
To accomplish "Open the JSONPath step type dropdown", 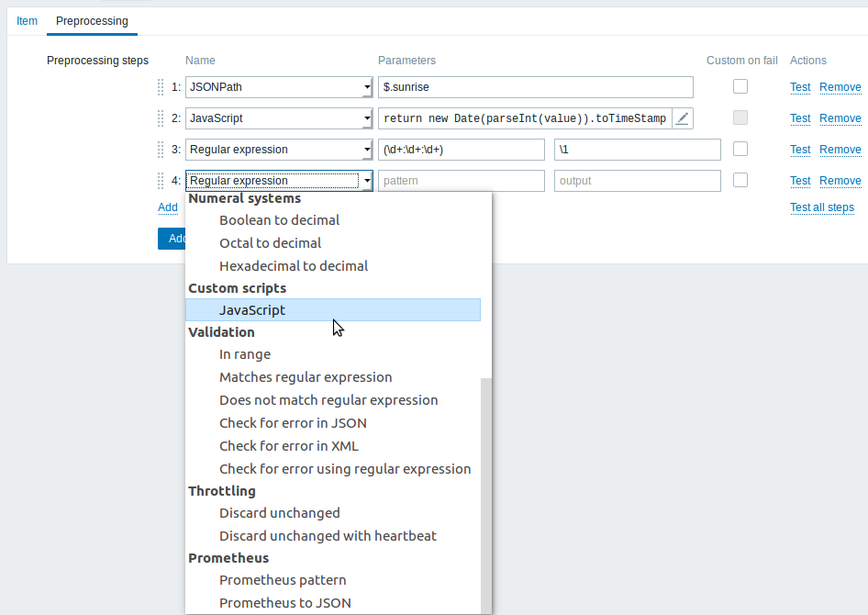I will tap(279, 87).
